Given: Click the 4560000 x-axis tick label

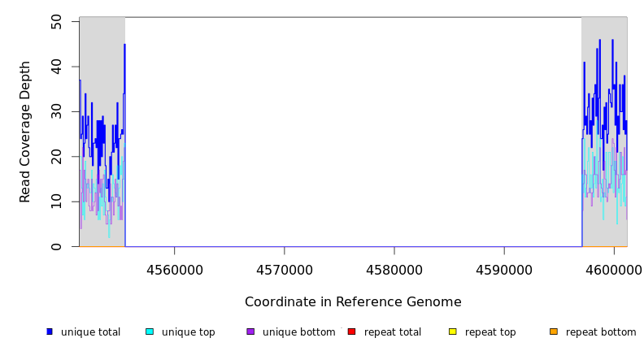Looking at the screenshot, I should point(175,269).
